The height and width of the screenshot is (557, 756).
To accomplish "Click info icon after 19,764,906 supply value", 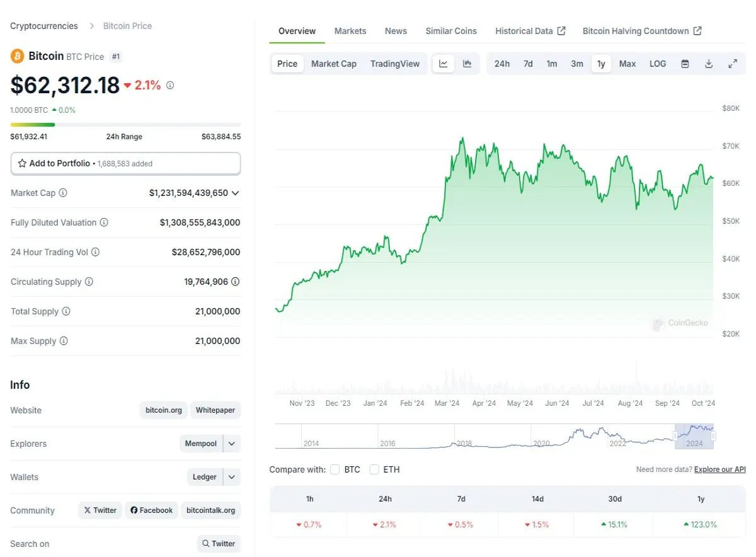I will 236,282.
